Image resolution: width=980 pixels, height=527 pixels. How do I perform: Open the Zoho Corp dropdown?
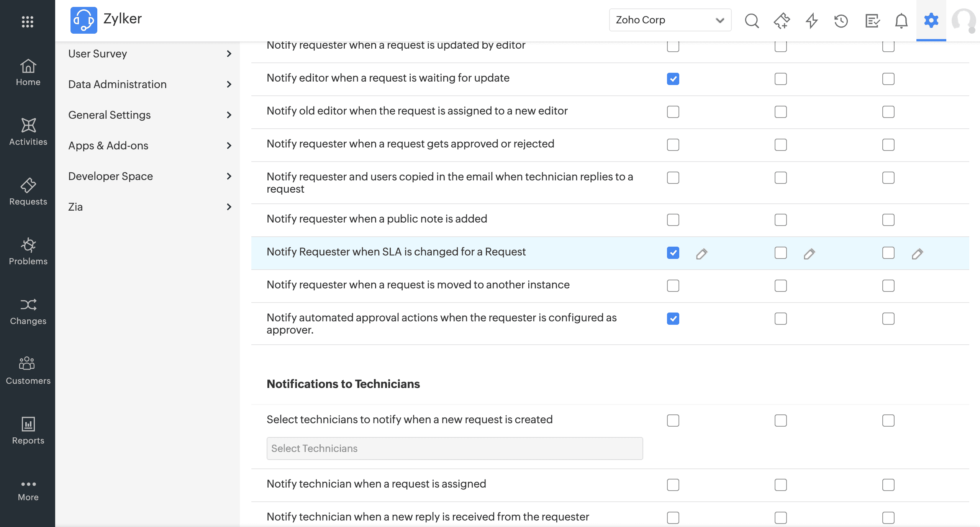(670, 20)
